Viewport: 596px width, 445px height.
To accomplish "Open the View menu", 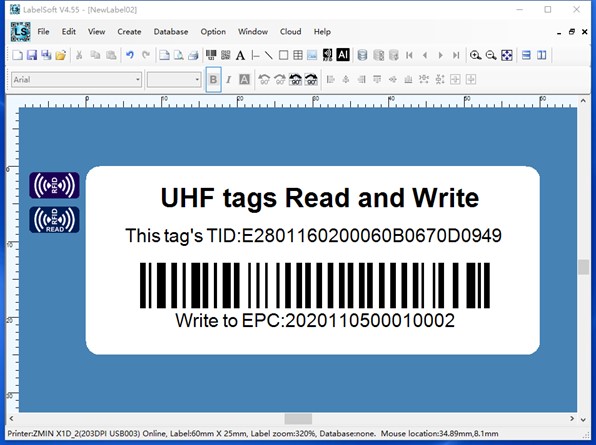I will tap(97, 32).
